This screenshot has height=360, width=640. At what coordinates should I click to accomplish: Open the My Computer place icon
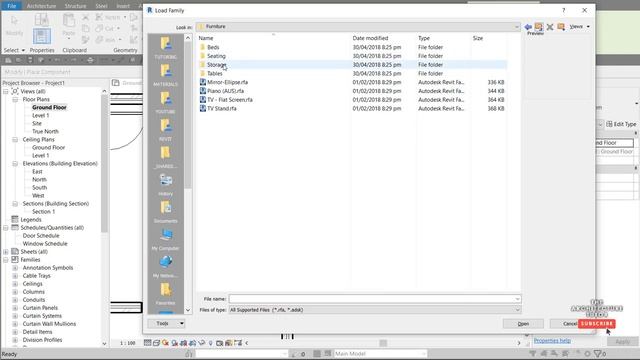click(165, 239)
